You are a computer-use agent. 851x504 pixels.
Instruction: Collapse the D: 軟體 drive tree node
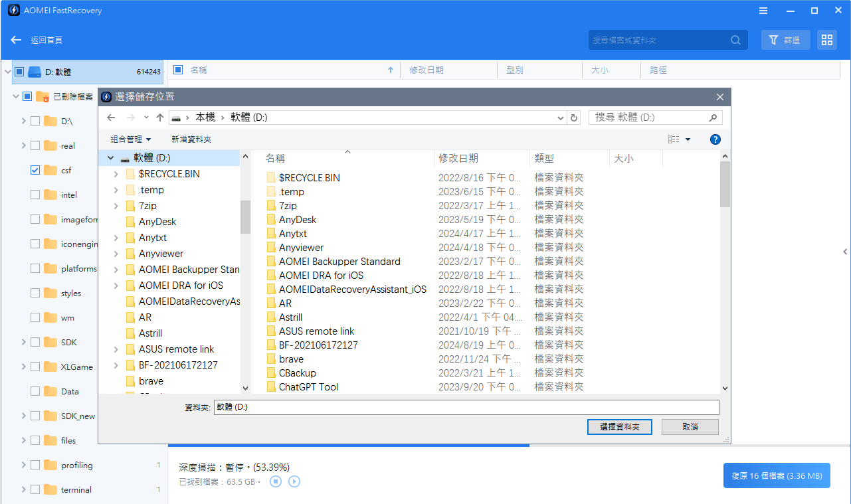(7, 72)
